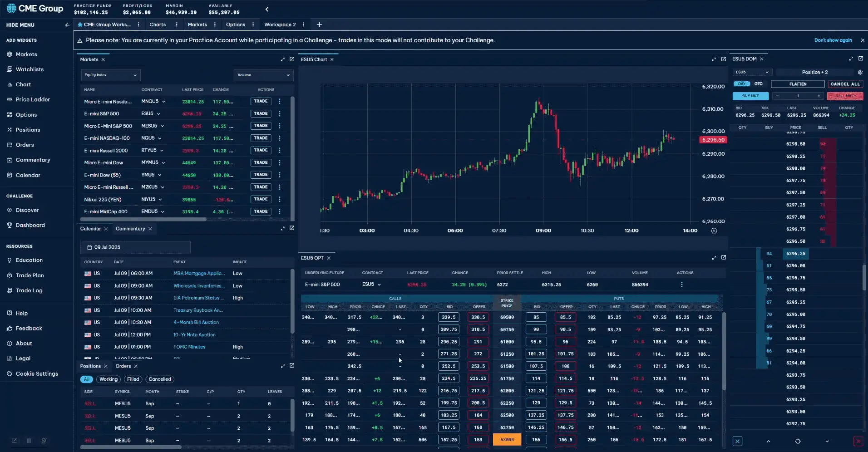Image resolution: width=868 pixels, height=452 pixels.
Task: Switch order duration to GTC
Action: tap(758, 84)
